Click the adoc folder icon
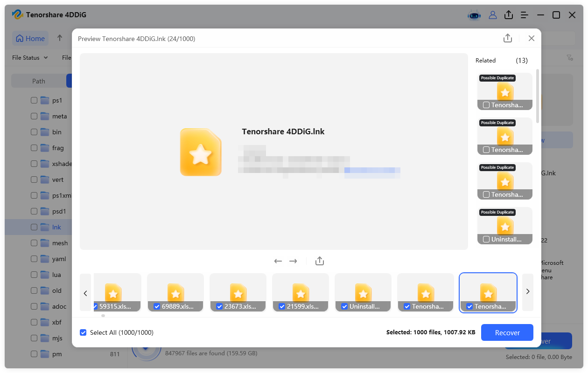588x373 pixels. pyautogui.click(x=45, y=306)
